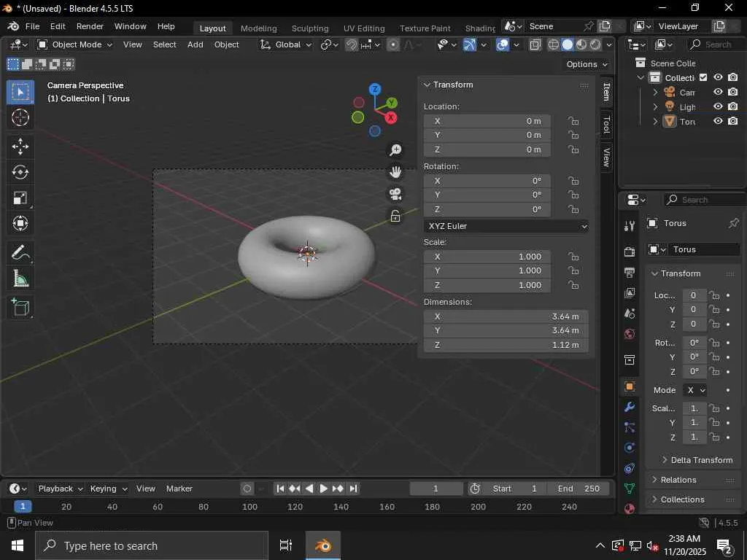Toggle lock on Location X

point(573,121)
